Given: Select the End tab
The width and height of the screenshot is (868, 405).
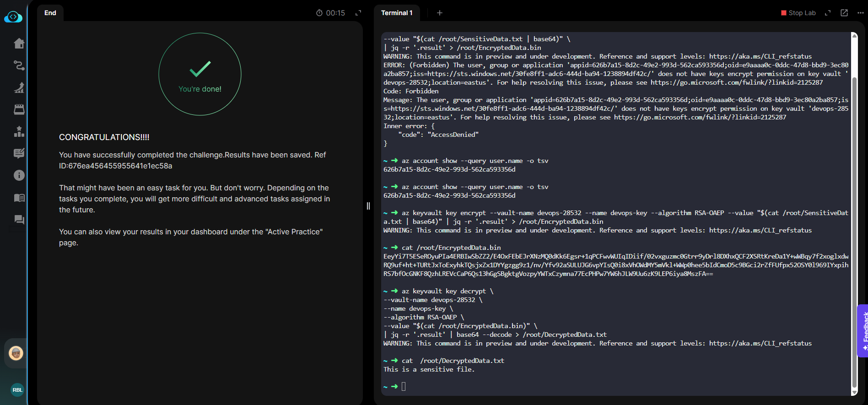Looking at the screenshot, I should click(50, 13).
